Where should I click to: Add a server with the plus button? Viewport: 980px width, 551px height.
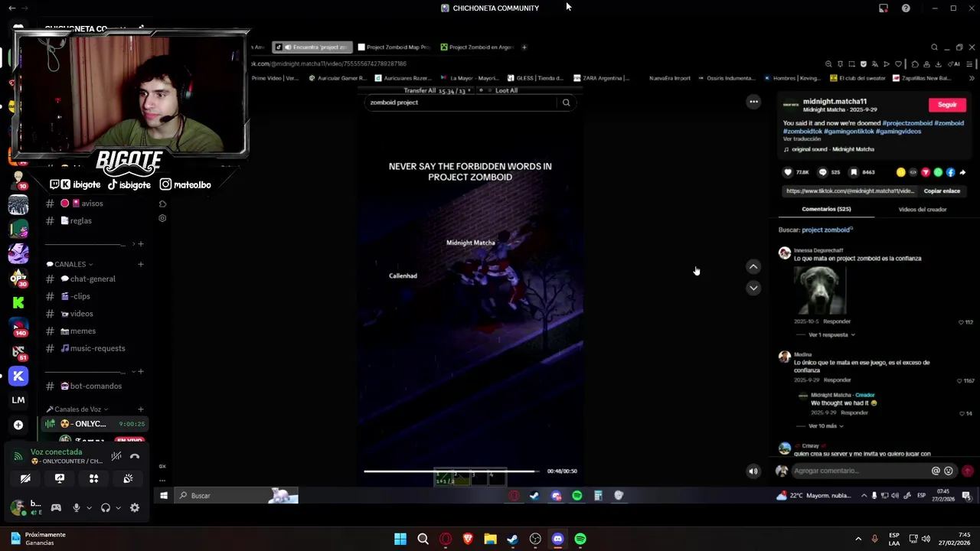pyautogui.click(x=18, y=425)
